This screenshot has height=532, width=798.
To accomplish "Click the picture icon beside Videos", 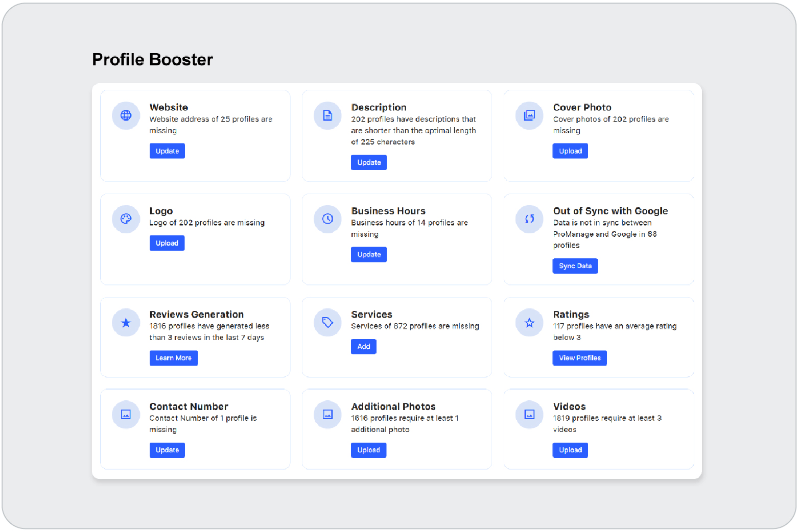I will tap(529, 415).
